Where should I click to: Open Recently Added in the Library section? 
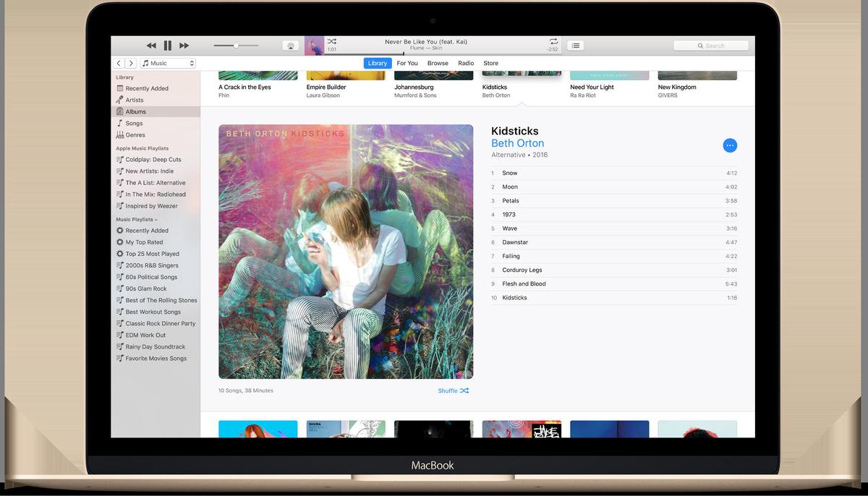(x=156, y=88)
